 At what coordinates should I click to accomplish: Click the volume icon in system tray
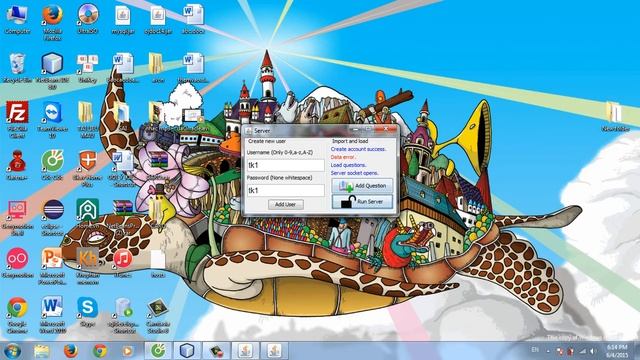coord(592,351)
